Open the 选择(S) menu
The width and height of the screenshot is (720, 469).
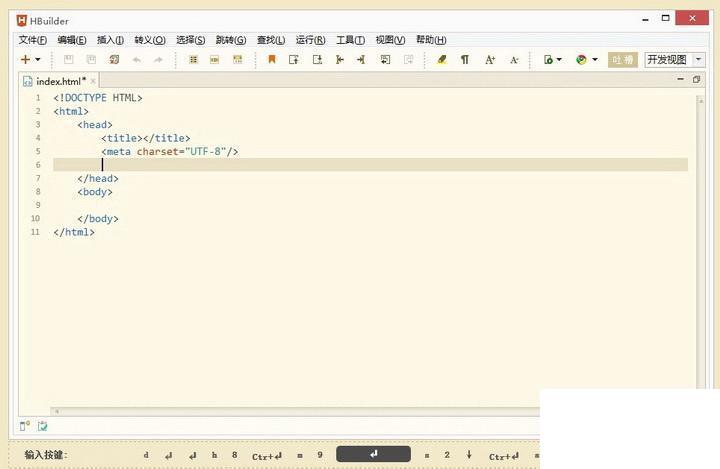(x=191, y=40)
